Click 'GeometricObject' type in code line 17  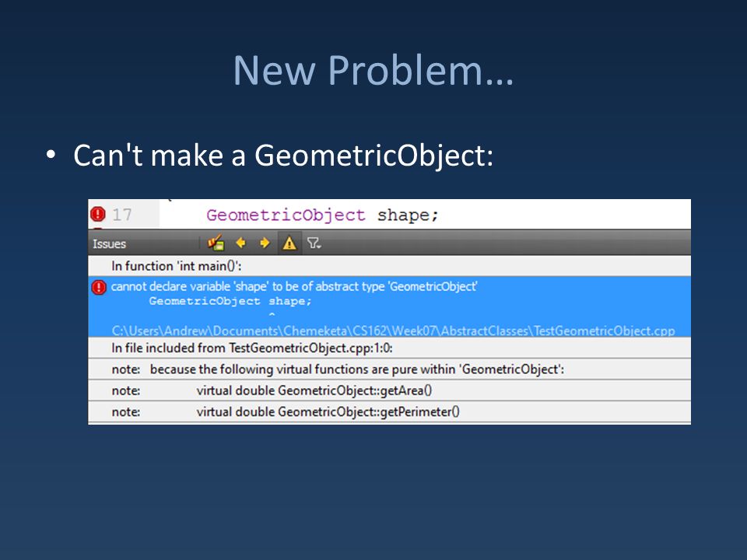[286, 215]
